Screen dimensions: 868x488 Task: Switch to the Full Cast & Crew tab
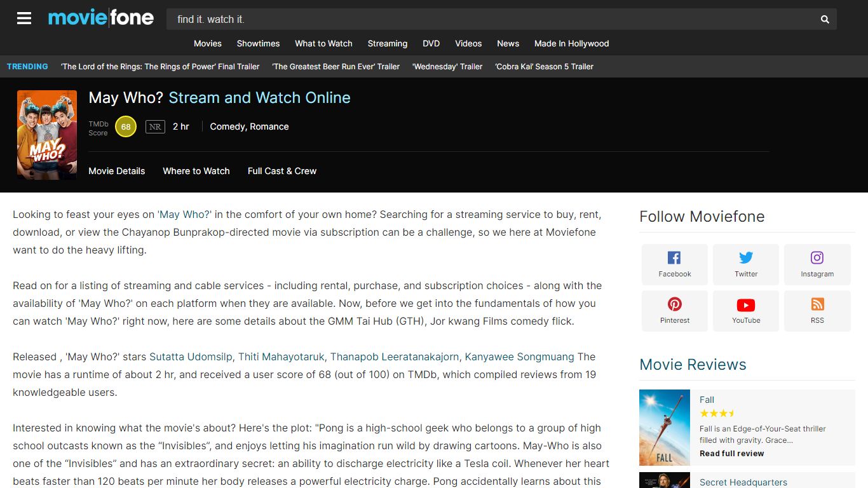pos(281,171)
